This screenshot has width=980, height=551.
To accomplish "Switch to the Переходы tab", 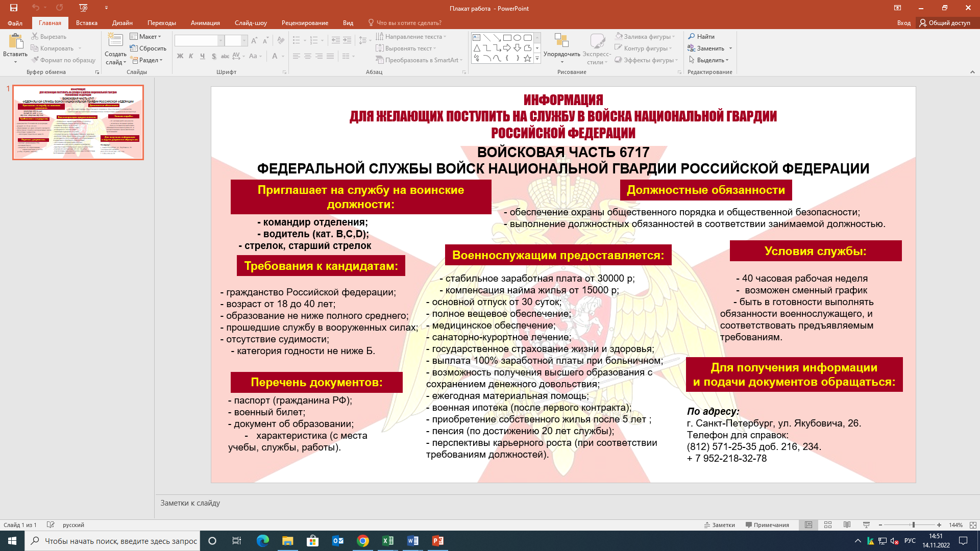I will point(162,23).
